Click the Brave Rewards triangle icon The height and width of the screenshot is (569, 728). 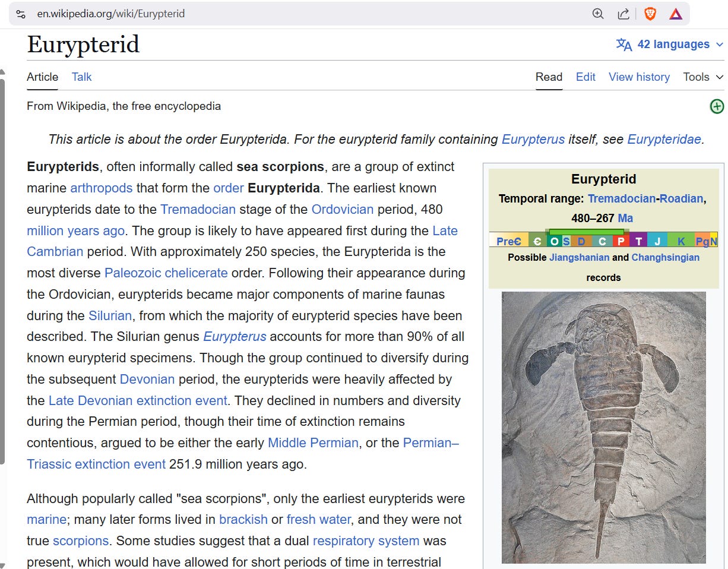click(x=676, y=14)
